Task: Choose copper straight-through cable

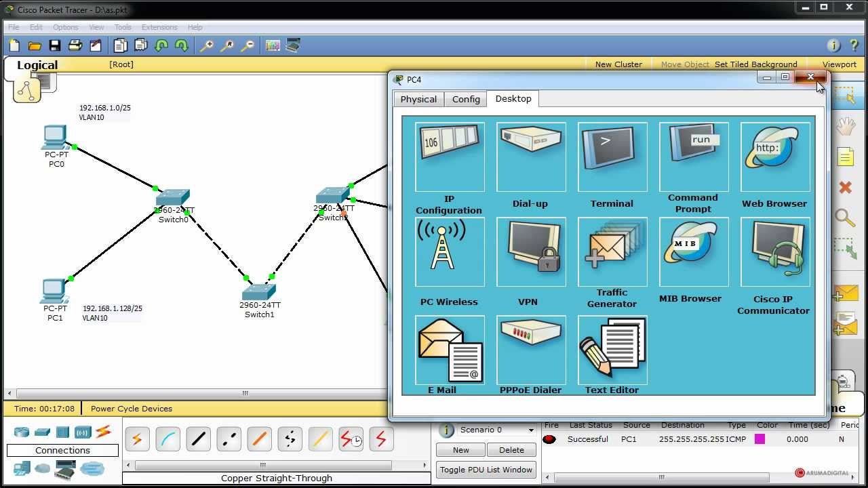Action: [198, 439]
